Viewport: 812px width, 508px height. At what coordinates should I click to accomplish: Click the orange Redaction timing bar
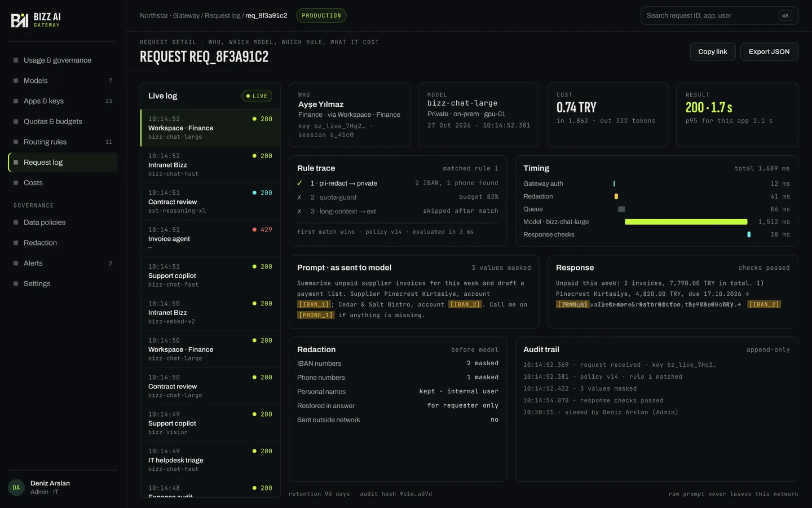[x=616, y=196]
